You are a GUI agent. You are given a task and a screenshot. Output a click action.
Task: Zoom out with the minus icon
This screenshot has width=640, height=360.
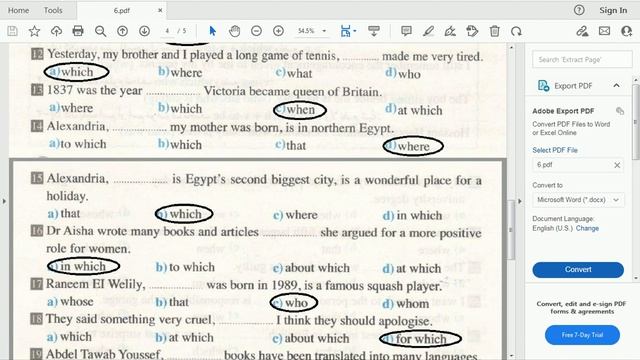pos(256,31)
